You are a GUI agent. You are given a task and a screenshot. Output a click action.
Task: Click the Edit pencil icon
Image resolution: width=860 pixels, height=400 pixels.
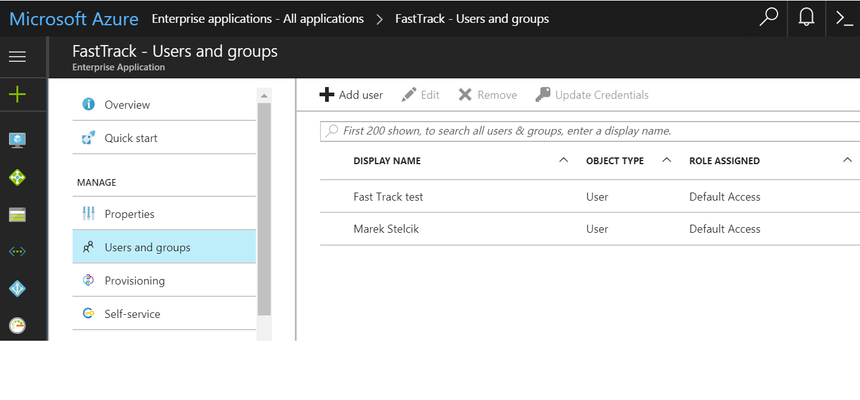point(409,95)
